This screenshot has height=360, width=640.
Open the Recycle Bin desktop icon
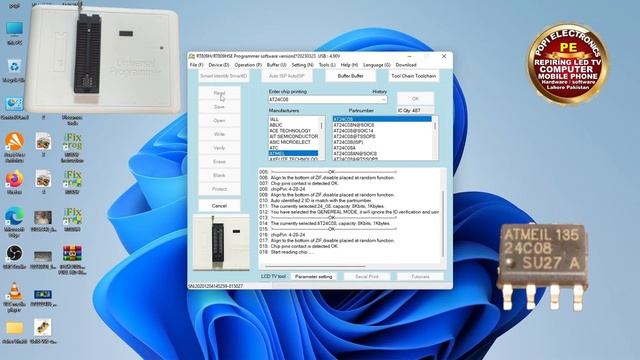click(14, 67)
